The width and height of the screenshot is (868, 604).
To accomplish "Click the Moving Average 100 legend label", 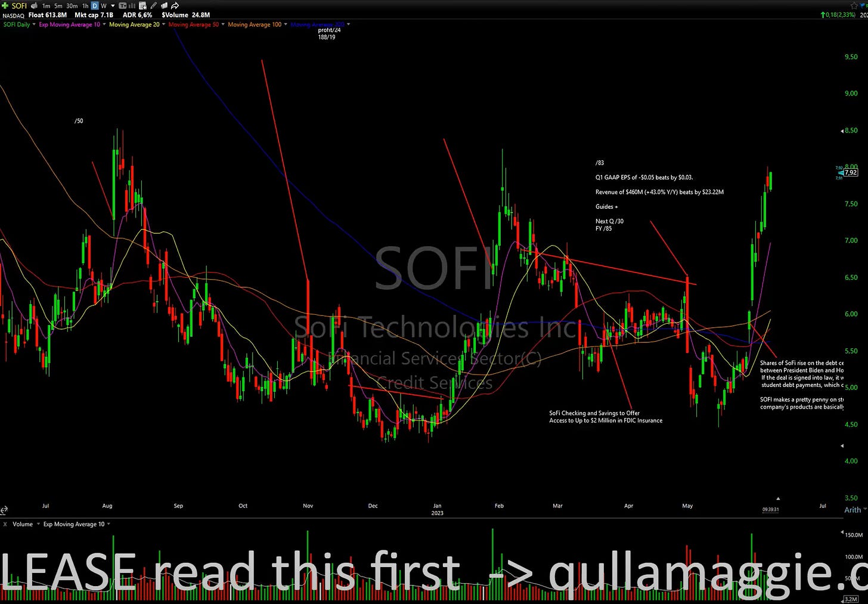I will [x=255, y=24].
